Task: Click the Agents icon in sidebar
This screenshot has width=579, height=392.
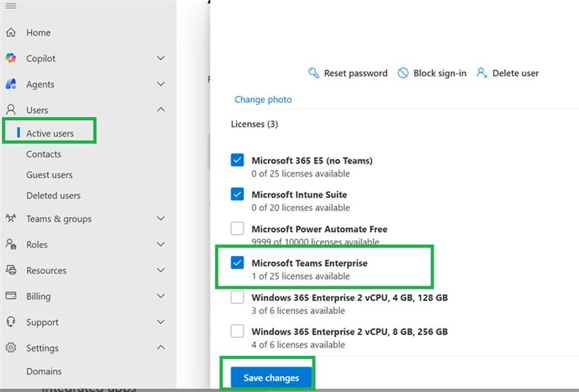Action: [11, 84]
